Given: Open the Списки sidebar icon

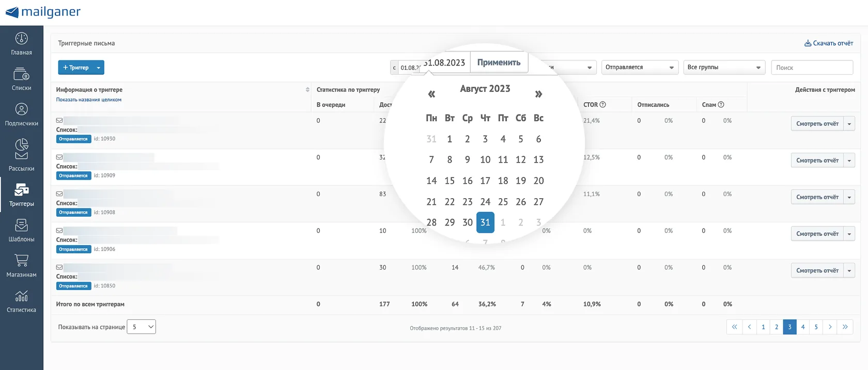Looking at the screenshot, I should (21, 74).
